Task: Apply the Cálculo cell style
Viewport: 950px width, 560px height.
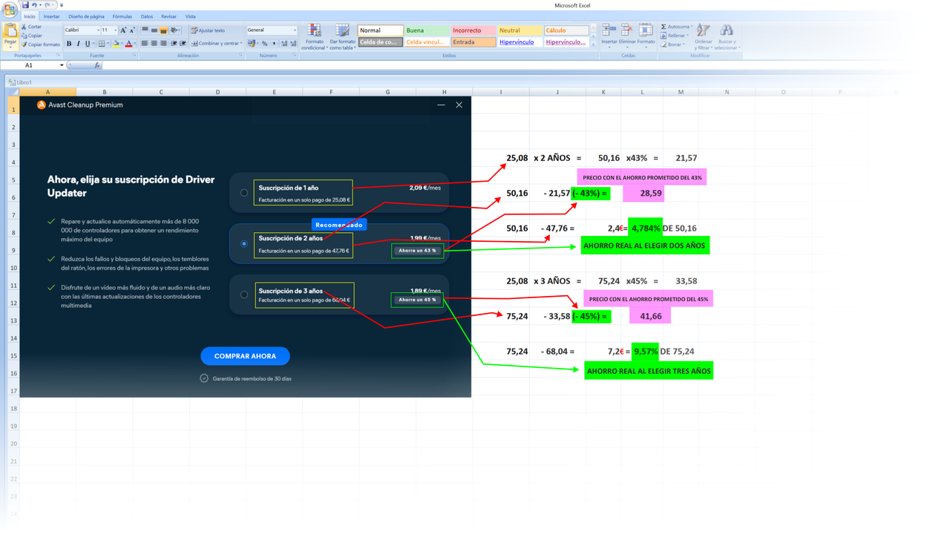Action: (566, 30)
